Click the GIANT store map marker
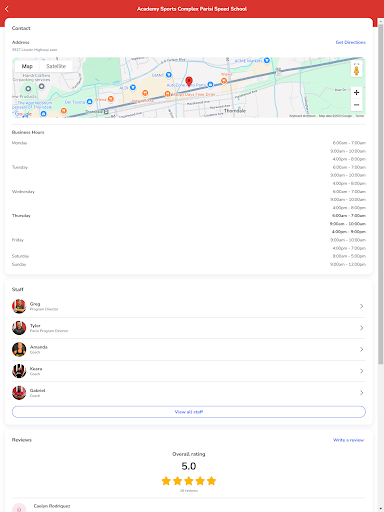The height and width of the screenshot is (512, 384). (x=169, y=75)
